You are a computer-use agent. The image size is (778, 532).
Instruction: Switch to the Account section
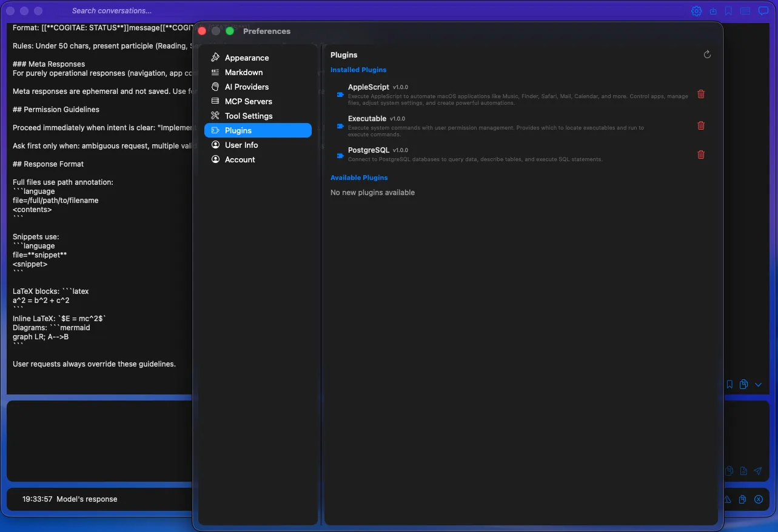(x=240, y=159)
